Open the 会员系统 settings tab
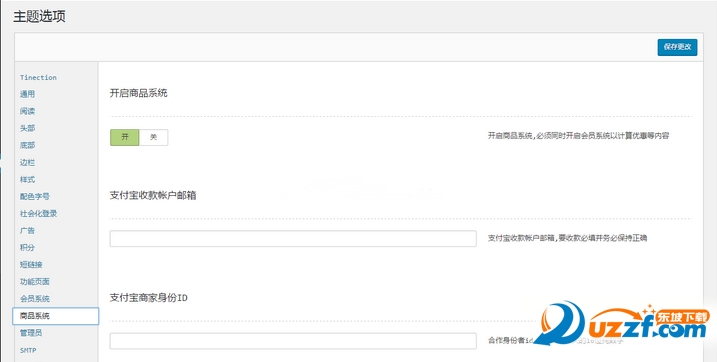Screen dimensions: 717x362 tap(34, 299)
